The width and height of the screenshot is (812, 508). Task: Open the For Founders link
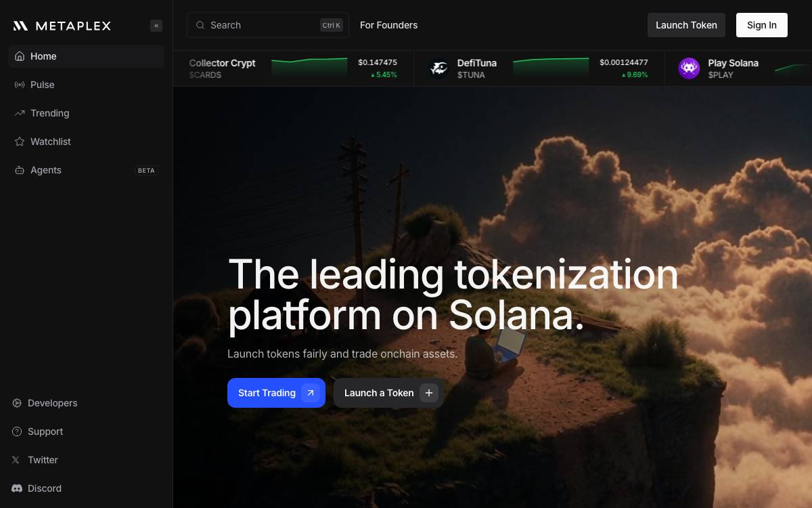[388, 25]
